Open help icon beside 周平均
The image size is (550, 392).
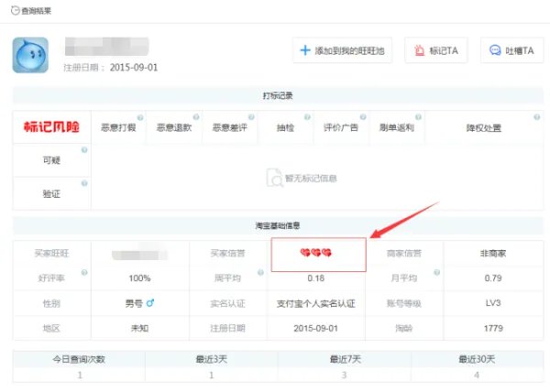[x=260, y=272]
